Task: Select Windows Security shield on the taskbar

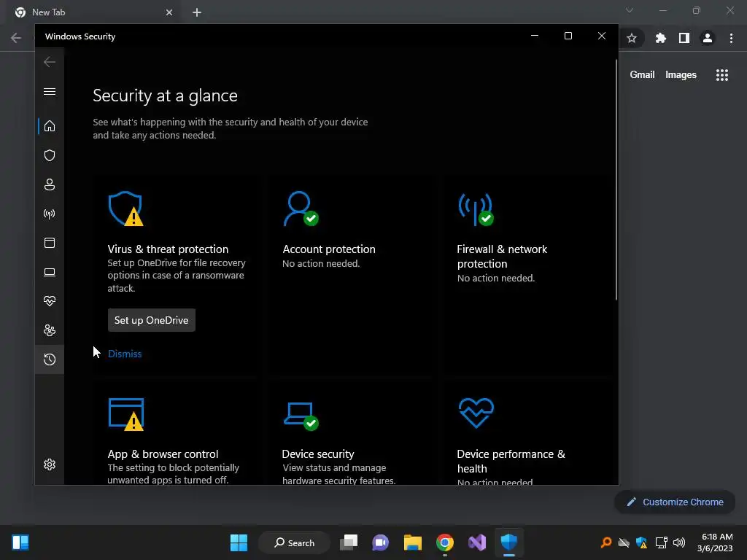Action: [x=508, y=542]
